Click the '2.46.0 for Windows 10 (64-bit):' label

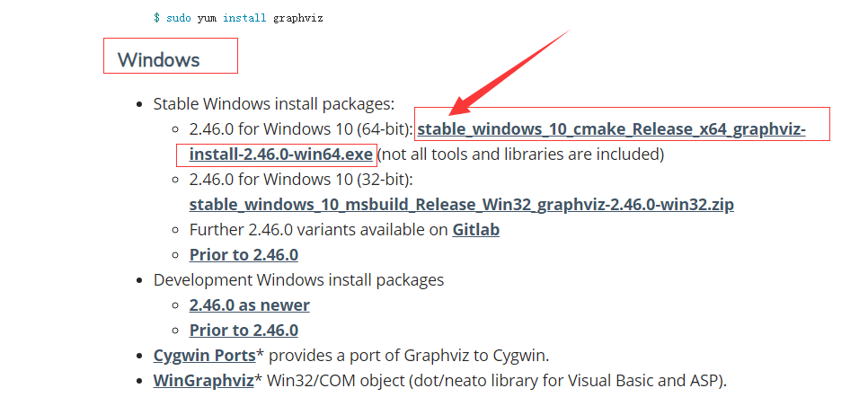(x=301, y=129)
